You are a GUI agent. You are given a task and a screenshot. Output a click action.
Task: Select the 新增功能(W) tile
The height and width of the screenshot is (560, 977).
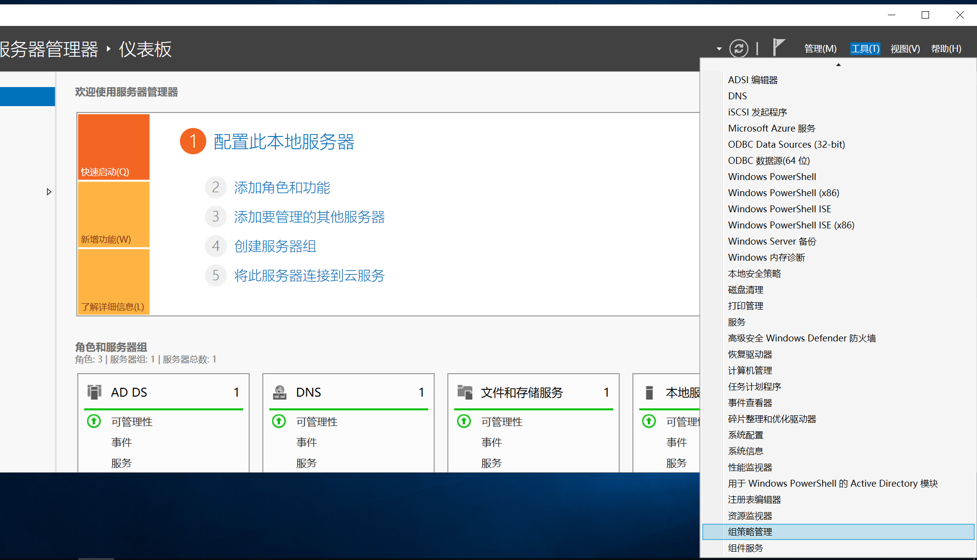point(114,214)
